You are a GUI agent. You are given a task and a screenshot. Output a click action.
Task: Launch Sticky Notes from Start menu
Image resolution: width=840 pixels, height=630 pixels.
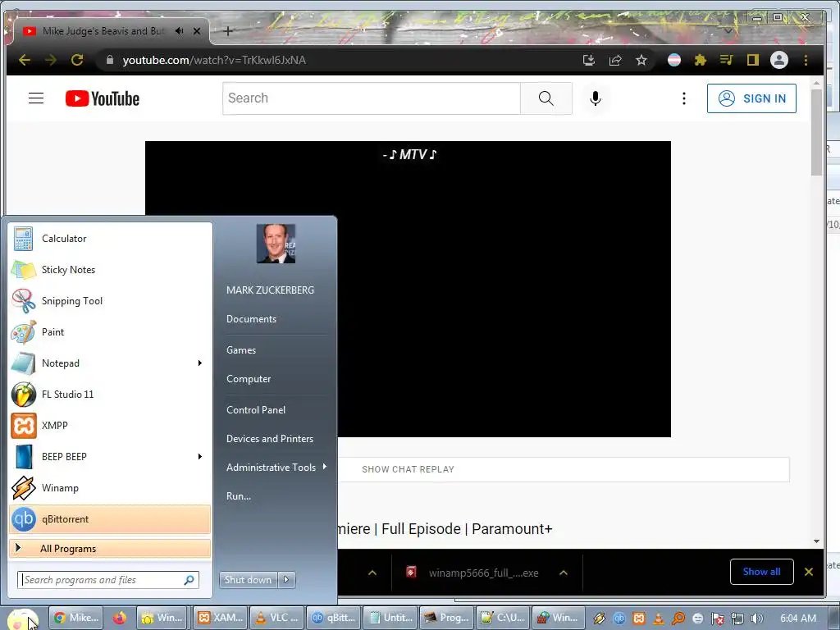[110, 269]
